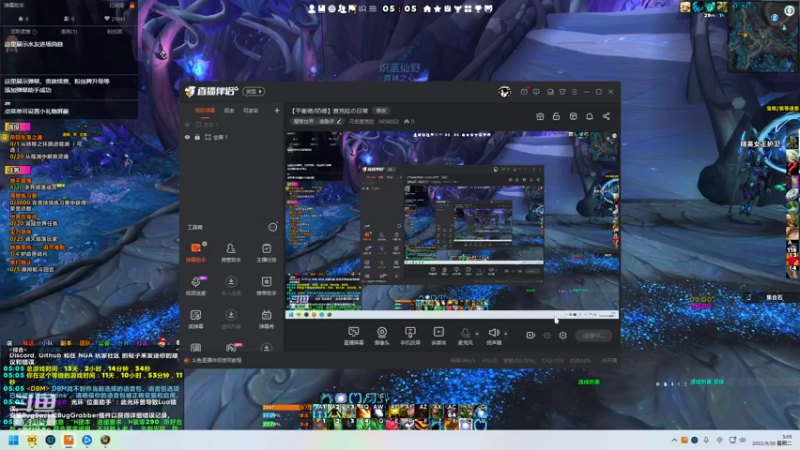Open the recording camera icon beside settings
Screen dimensions: 800x450
click(x=531, y=335)
